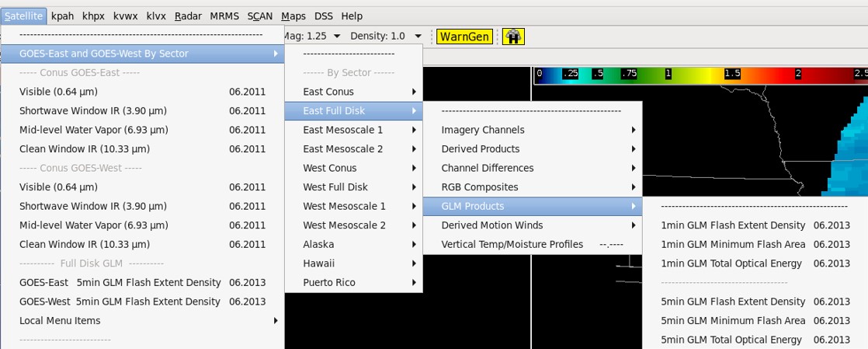Image resolution: width=868 pixels, height=349 pixels.
Task: Expand Alaska sector submenu
Action: (x=354, y=244)
